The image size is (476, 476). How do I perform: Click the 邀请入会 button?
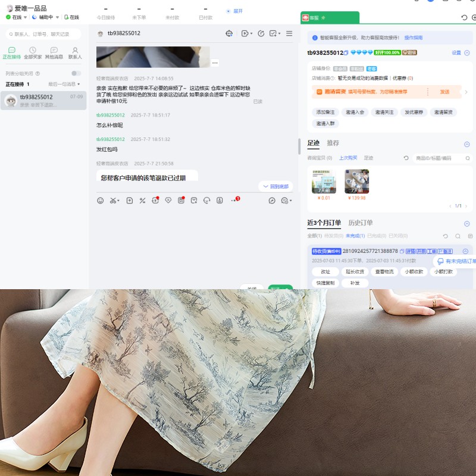[x=355, y=112]
